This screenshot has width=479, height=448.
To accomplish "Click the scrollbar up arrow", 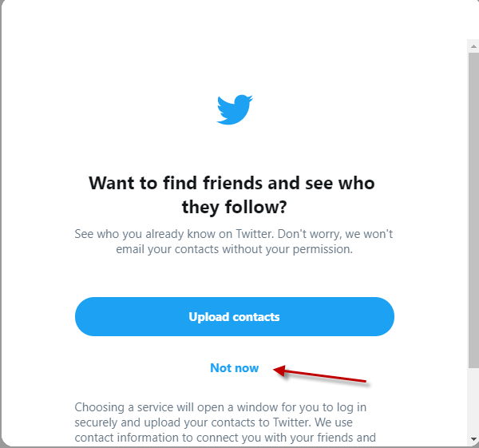I will click(473, 46).
